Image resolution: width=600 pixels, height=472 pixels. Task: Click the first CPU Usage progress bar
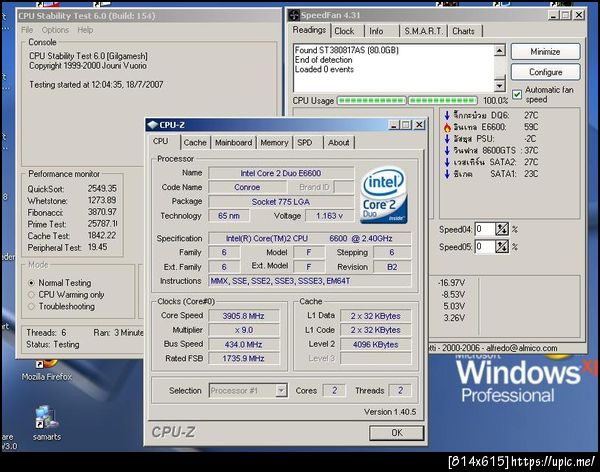(371, 101)
